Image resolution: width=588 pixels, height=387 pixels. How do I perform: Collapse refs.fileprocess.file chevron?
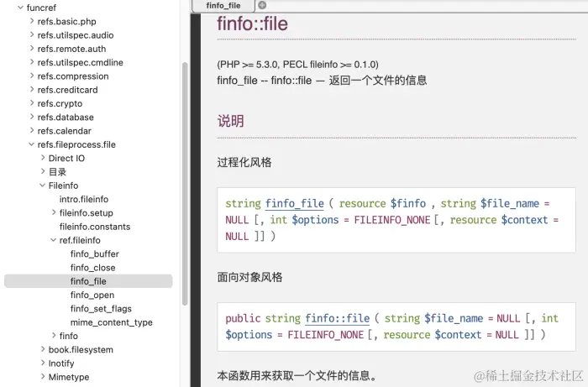coord(32,144)
